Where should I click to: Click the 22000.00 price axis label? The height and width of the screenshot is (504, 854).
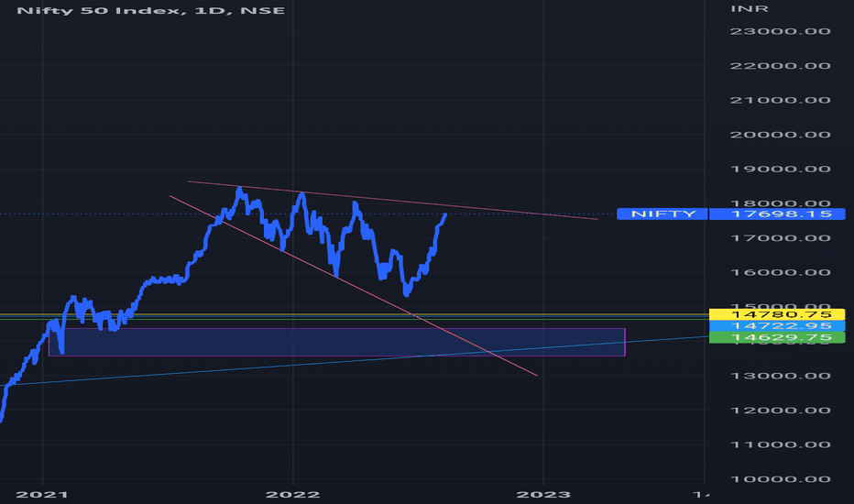click(x=780, y=66)
